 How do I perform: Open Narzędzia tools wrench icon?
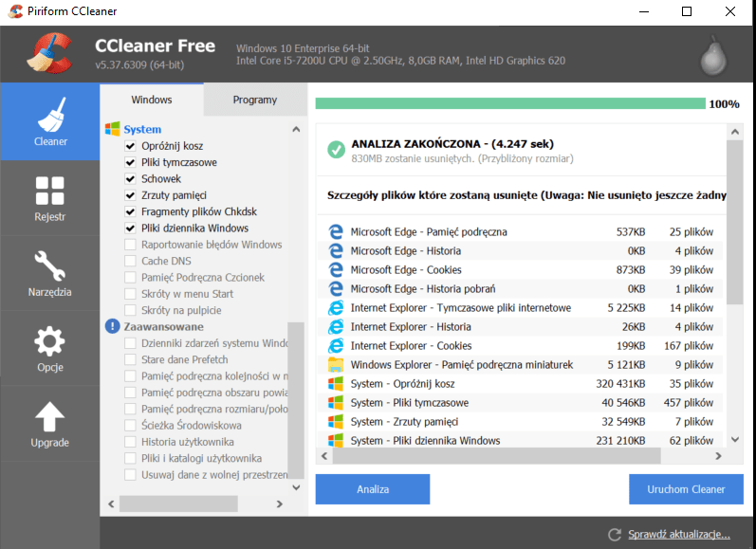click(x=50, y=273)
